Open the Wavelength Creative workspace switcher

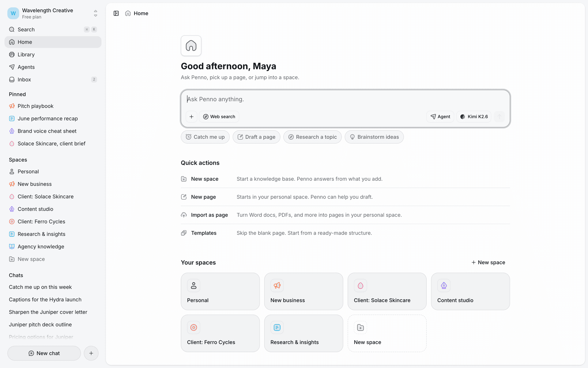(53, 13)
